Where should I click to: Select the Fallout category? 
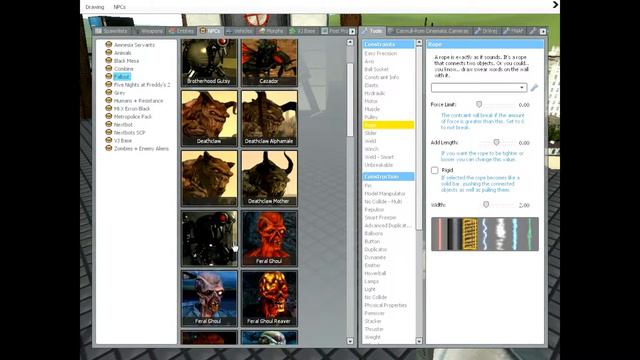pyautogui.click(x=122, y=77)
